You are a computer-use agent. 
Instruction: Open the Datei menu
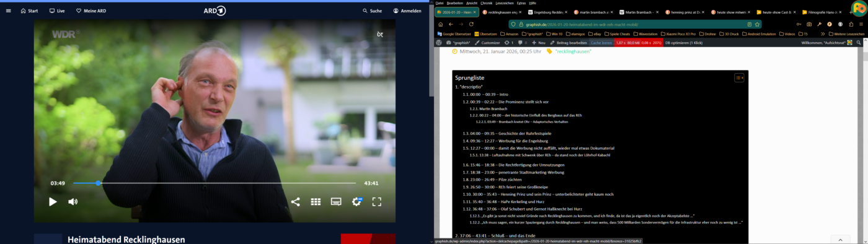click(440, 2)
